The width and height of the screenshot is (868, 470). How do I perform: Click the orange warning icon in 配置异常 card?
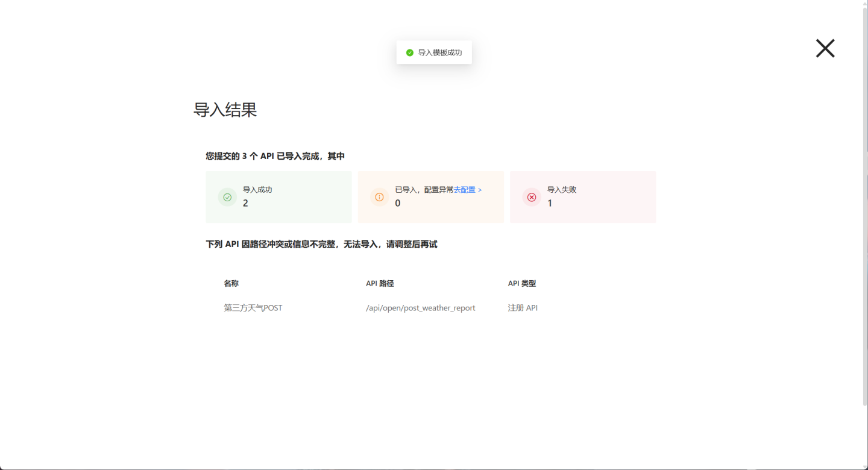(x=379, y=197)
